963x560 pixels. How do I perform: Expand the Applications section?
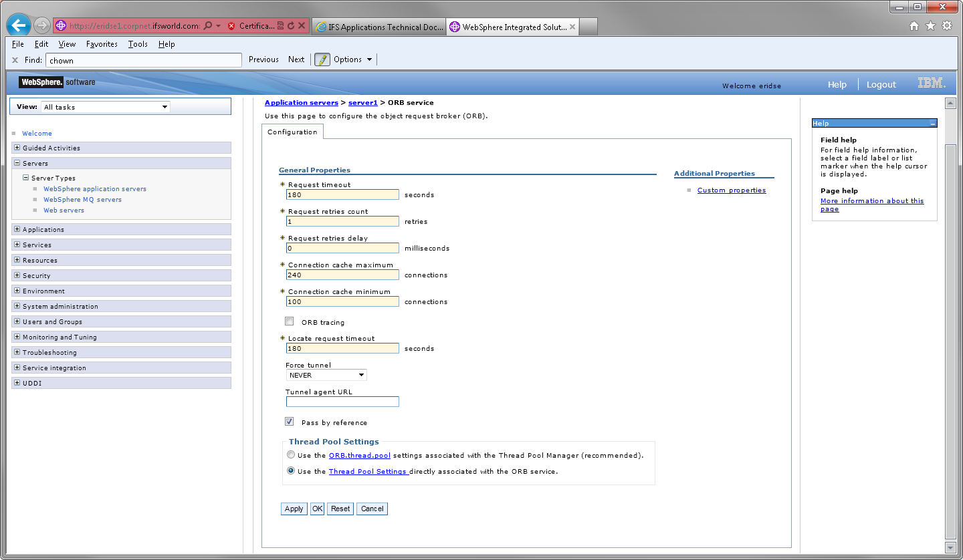click(16, 229)
